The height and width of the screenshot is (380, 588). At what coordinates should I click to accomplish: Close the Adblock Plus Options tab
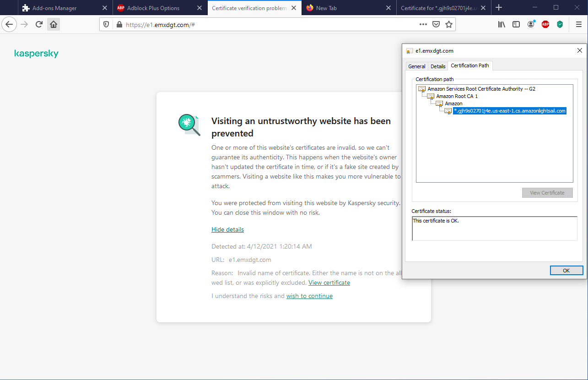(x=199, y=8)
